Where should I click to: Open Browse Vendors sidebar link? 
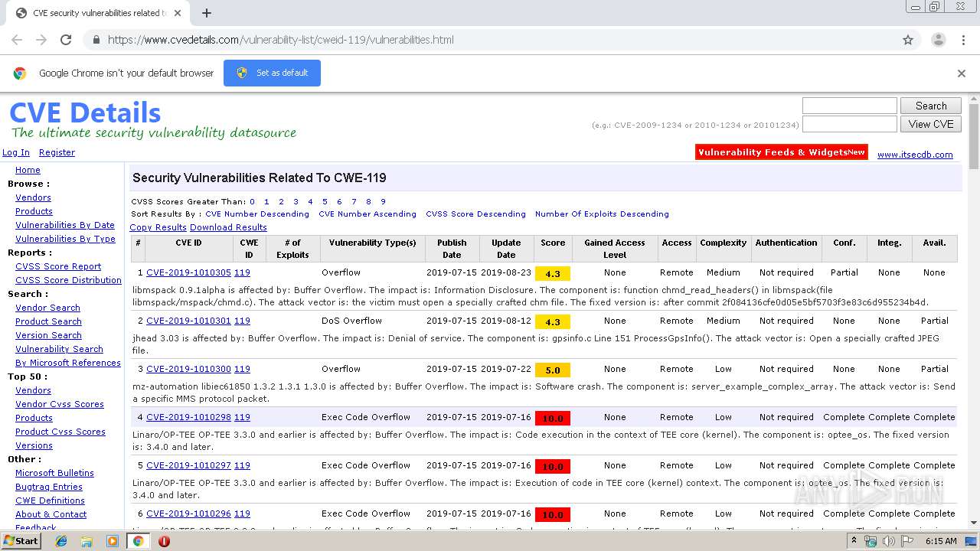[x=33, y=197]
